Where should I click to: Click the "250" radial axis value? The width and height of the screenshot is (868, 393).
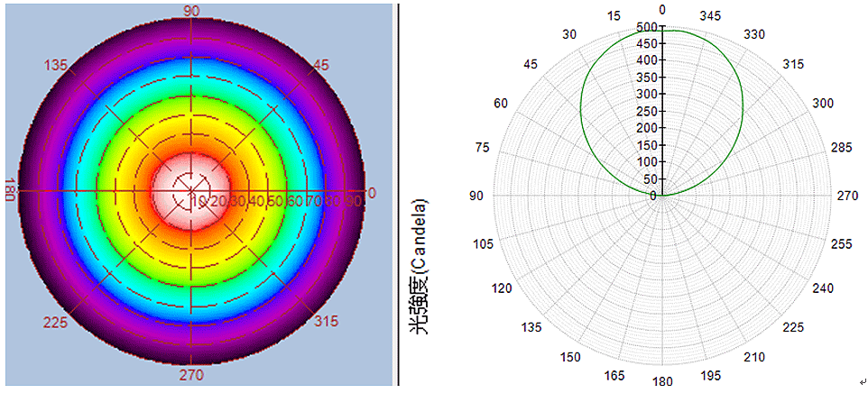click(x=646, y=111)
